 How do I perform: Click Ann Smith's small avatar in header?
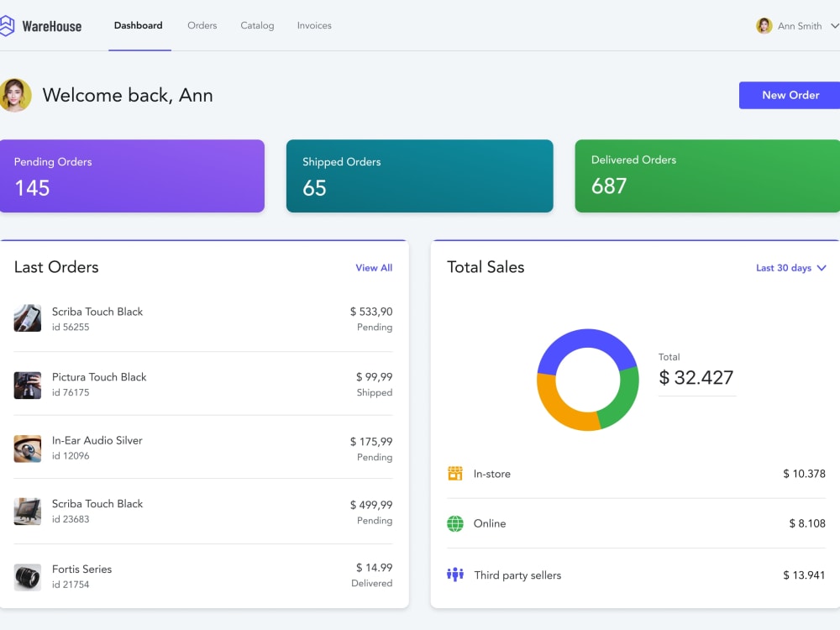tap(764, 25)
